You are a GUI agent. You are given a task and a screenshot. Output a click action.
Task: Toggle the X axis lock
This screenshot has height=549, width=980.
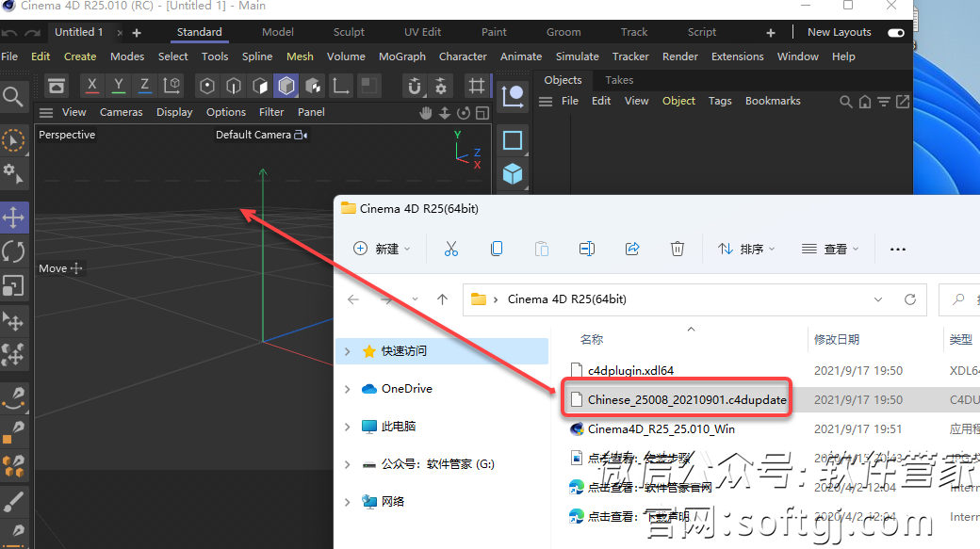[x=92, y=86]
